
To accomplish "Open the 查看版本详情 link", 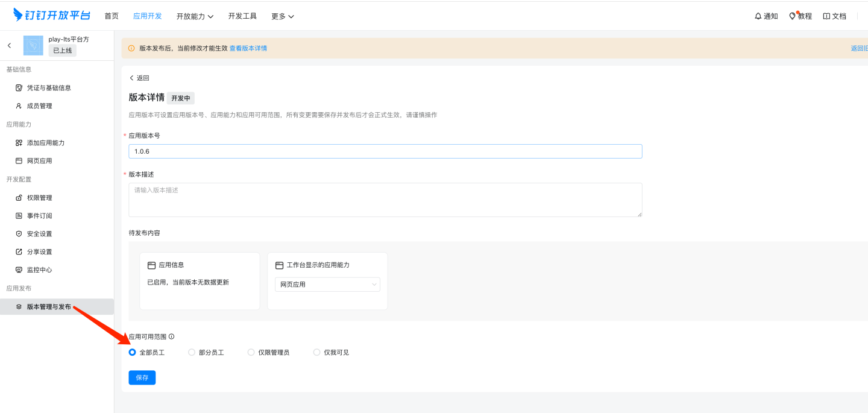I will pyautogui.click(x=248, y=48).
